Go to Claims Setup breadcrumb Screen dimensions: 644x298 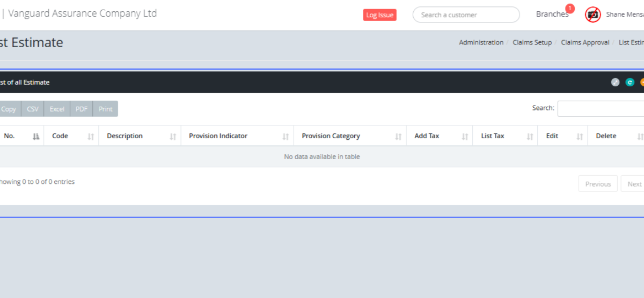pos(532,42)
